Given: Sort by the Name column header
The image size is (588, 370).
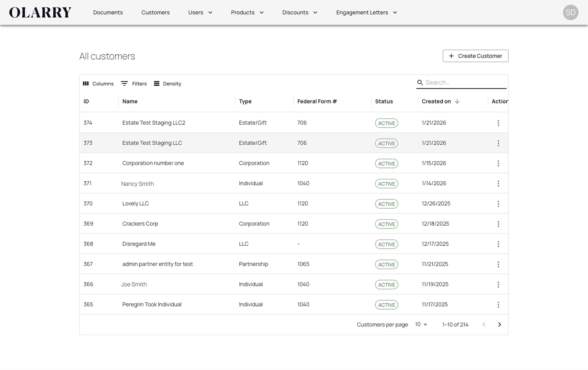Looking at the screenshot, I should 130,101.
